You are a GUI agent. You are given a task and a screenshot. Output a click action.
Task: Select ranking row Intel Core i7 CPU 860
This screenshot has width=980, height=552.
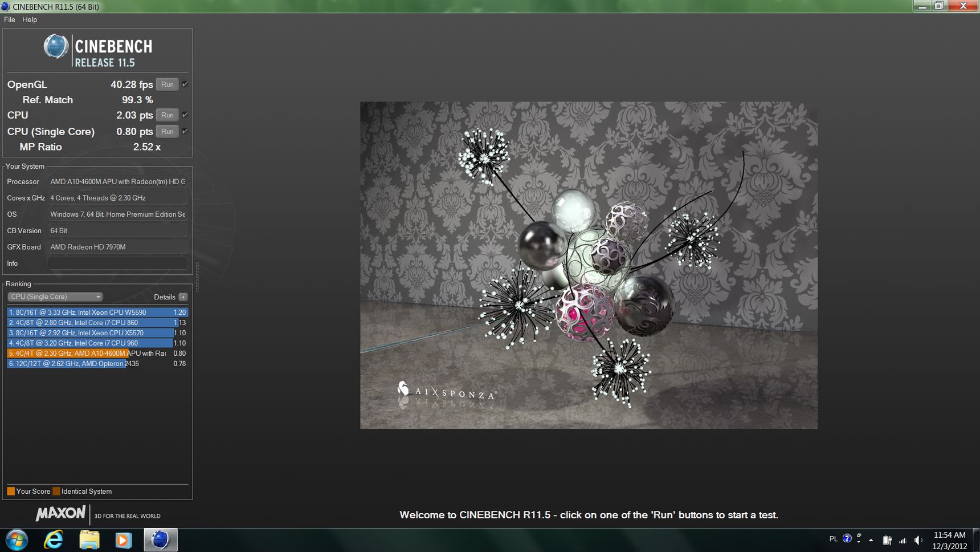pyautogui.click(x=97, y=323)
